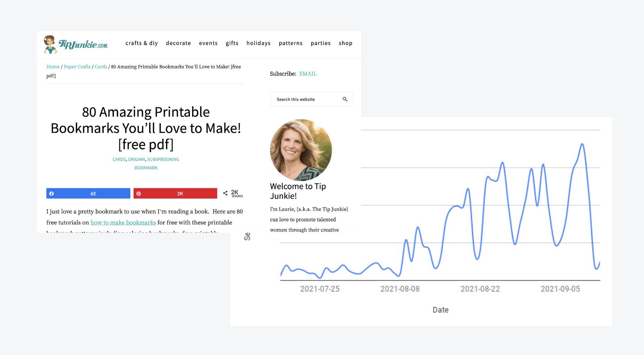The height and width of the screenshot is (355, 644).
Task: Open the ORIGAMI category link
Action: pos(136,159)
